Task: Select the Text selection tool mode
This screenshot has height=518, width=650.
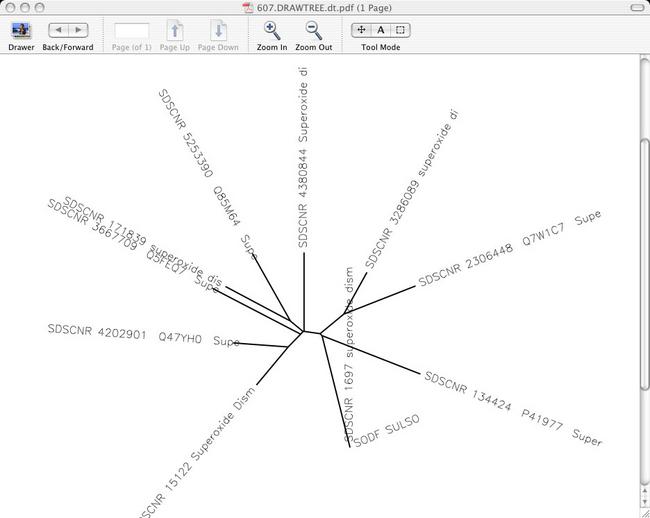Action: [x=380, y=30]
